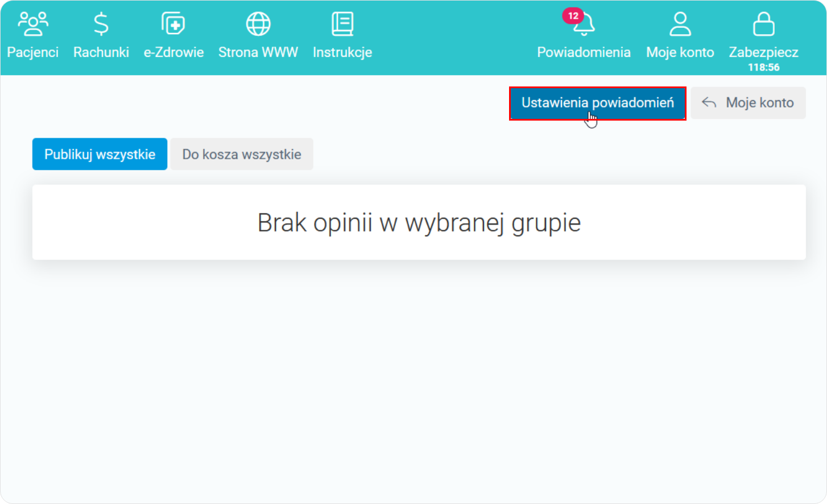Select the Pacjenci menu label
Viewport: 827px width, 504px height.
click(x=33, y=52)
